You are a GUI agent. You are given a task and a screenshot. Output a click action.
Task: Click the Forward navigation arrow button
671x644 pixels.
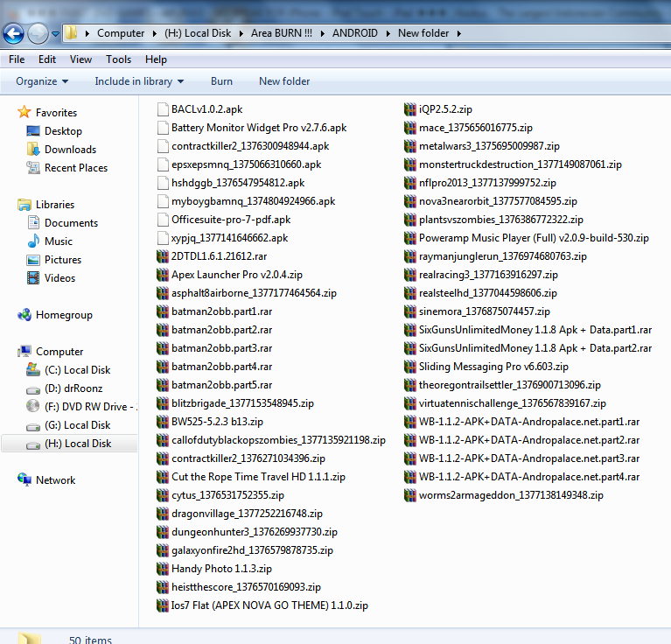pos(38,33)
